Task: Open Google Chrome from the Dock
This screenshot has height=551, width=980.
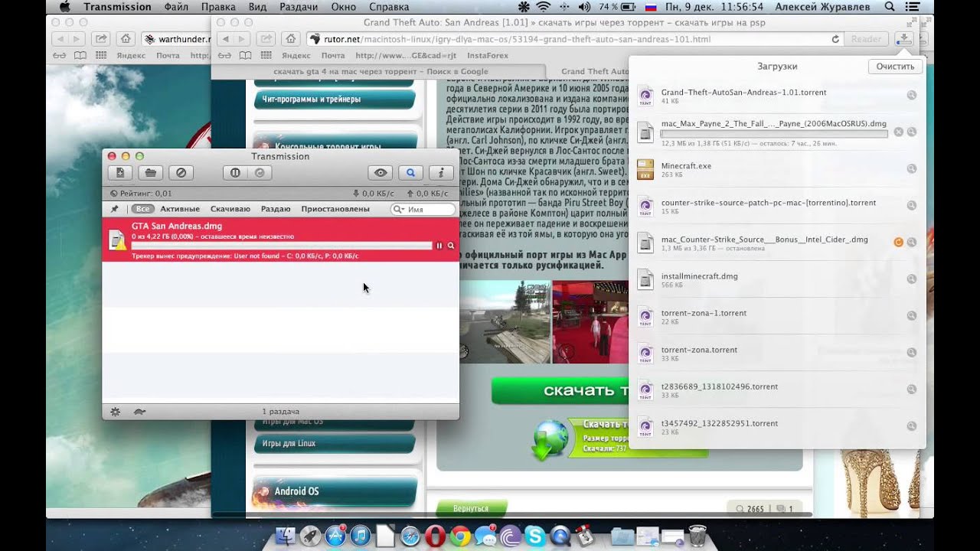Action: pos(460,536)
